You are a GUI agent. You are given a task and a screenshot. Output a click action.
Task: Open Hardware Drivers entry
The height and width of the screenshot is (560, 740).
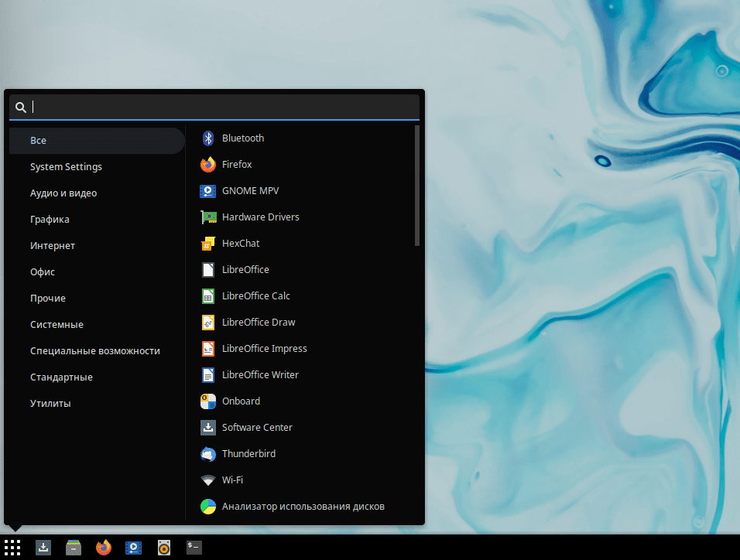coord(260,217)
